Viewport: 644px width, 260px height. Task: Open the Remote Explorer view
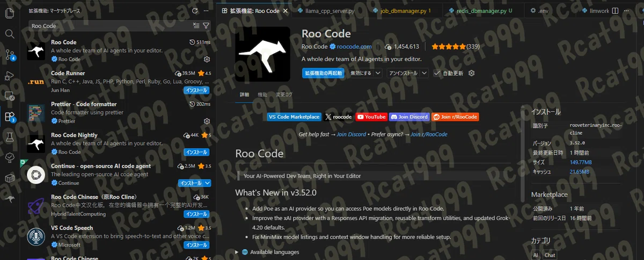click(10, 96)
